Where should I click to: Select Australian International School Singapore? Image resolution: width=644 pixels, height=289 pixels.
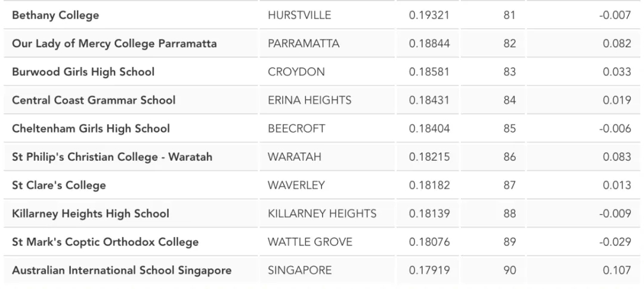[122, 270]
